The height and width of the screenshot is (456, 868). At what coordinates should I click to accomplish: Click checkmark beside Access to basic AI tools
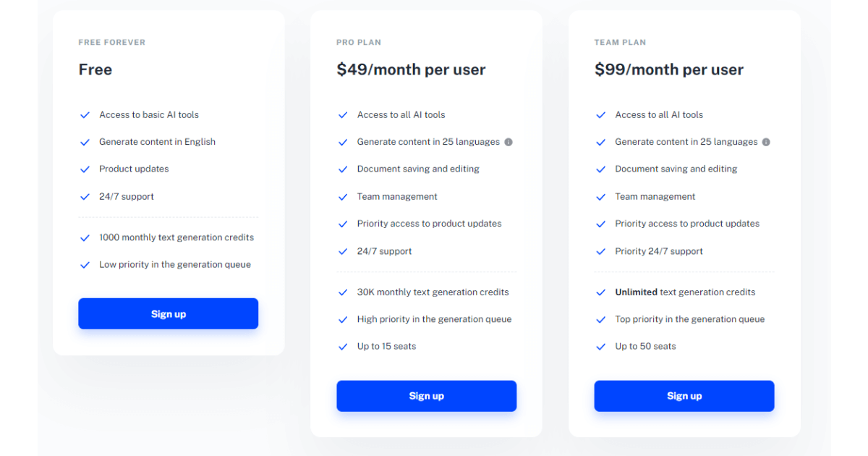[x=85, y=115]
